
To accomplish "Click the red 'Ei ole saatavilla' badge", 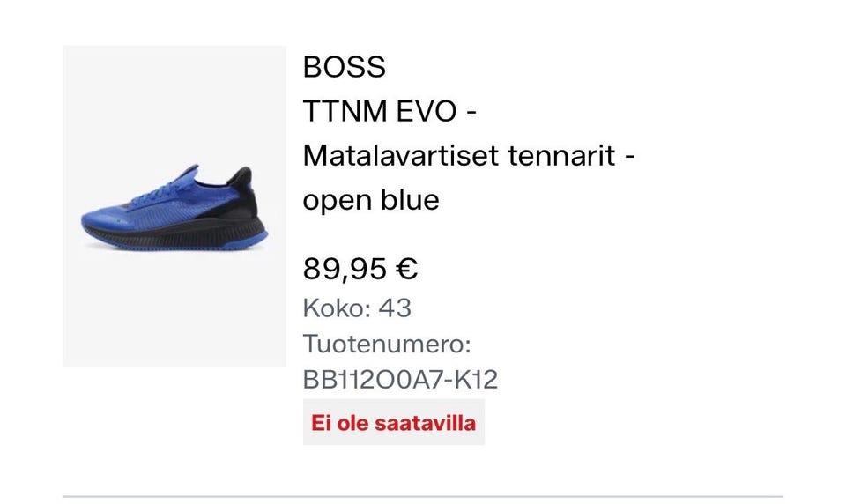I will coord(393,423).
